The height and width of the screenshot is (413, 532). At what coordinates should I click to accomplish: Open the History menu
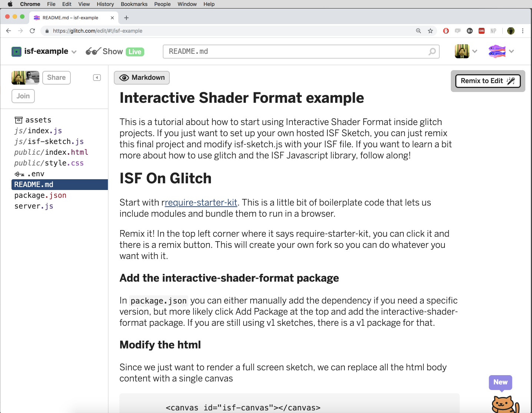pyautogui.click(x=105, y=4)
